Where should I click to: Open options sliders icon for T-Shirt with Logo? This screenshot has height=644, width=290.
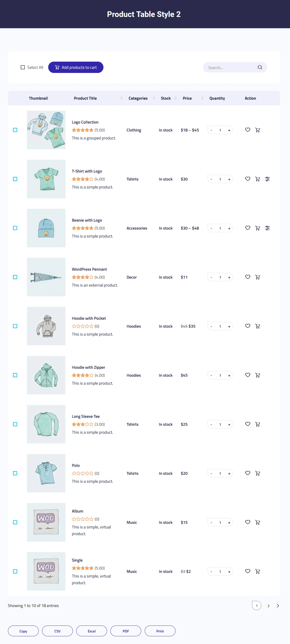(x=267, y=179)
